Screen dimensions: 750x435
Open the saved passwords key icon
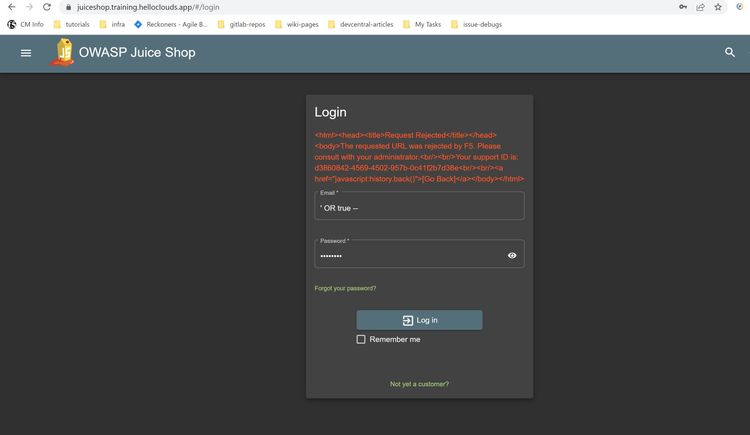[x=683, y=7]
